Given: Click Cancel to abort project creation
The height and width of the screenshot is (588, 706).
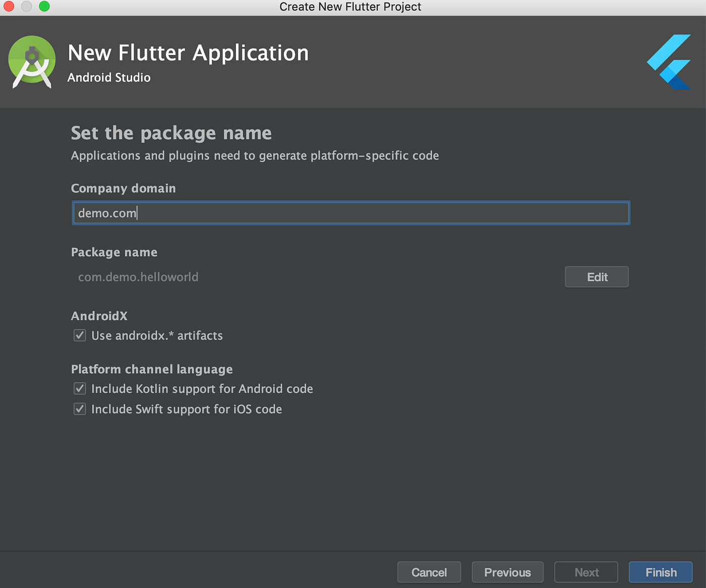Looking at the screenshot, I should (429, 572).
